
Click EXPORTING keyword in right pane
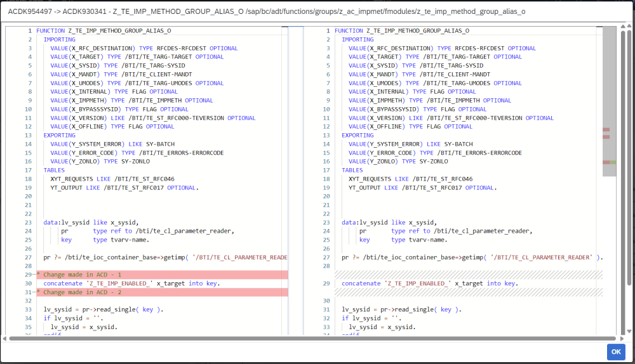358,136
